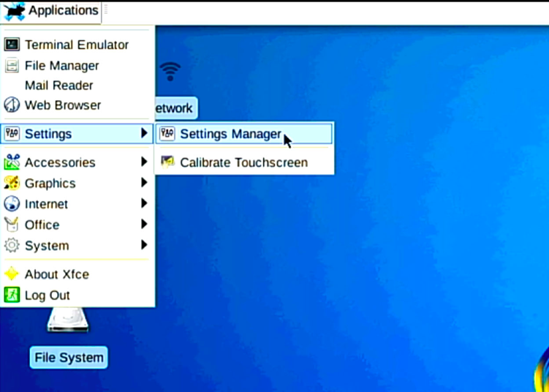Click the wireless network desktop icon
The width and height of the screenshot is (549, 392).
click(x=170, y=72)
